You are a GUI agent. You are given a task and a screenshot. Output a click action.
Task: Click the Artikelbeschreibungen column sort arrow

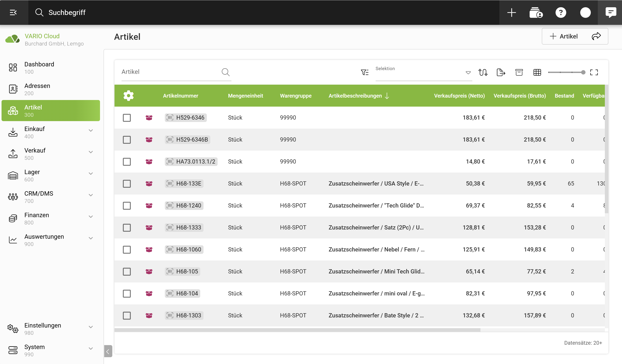[x=387, y=96]
